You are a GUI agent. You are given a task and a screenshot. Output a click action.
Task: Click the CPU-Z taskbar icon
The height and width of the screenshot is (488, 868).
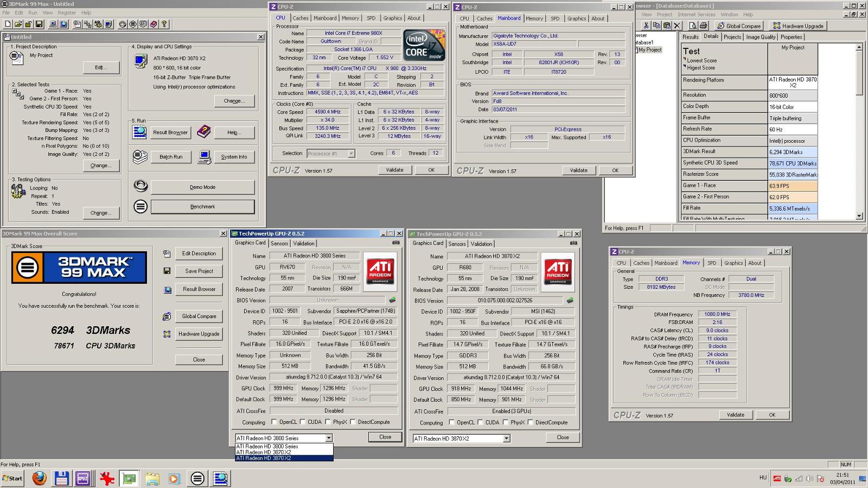[x=82, y=478]
